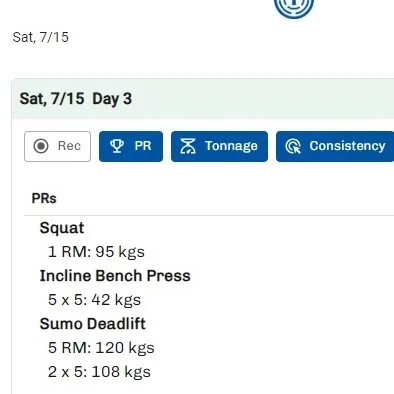394x394 pixels.
Task: Click the trophy icon on PR button
Action: (x=117, y=146)
